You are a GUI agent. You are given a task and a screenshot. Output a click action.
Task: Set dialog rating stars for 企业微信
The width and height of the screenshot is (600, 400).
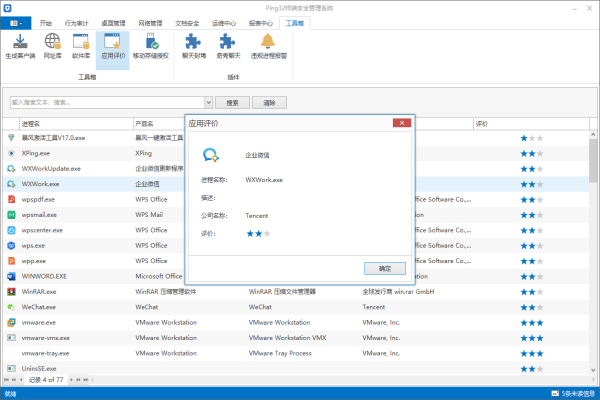tap(258, 233)
